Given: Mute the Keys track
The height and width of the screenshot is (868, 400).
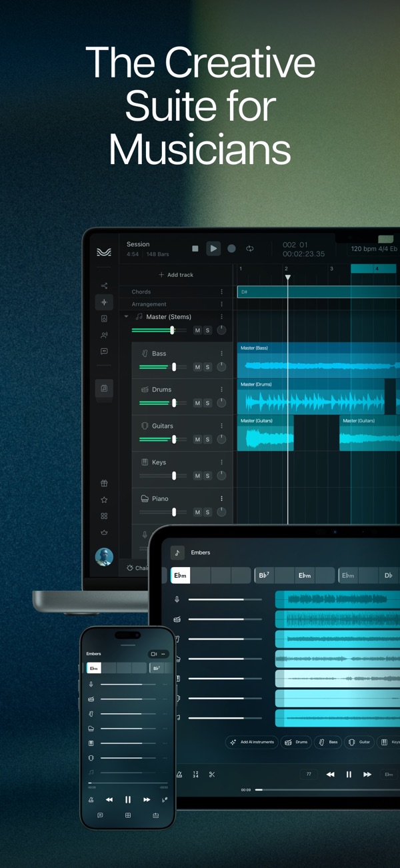Looking at the screenshot, I should tap(197, 476).
